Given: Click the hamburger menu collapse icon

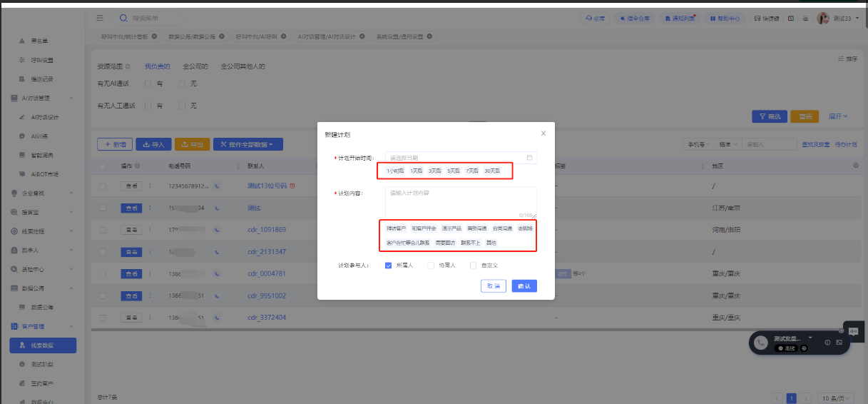Looking at the screenshot, I should pos(100,18).
